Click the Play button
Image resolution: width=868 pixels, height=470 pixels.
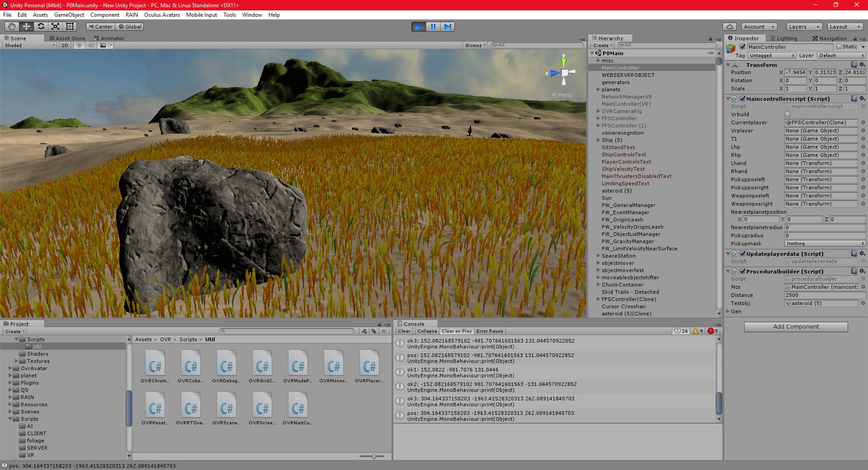pyautogui.click(x=419, y=27)
